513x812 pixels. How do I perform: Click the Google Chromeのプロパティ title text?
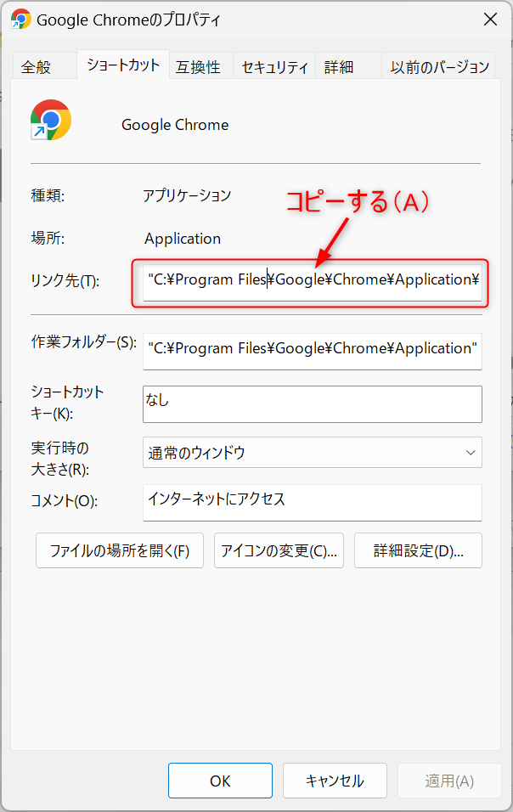tap(128, 20)
